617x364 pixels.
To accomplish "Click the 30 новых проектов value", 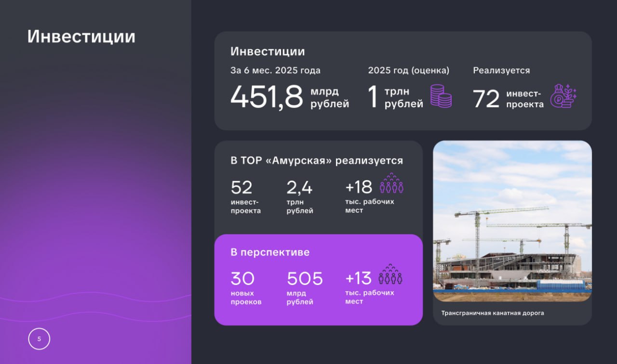I will 242,279.
